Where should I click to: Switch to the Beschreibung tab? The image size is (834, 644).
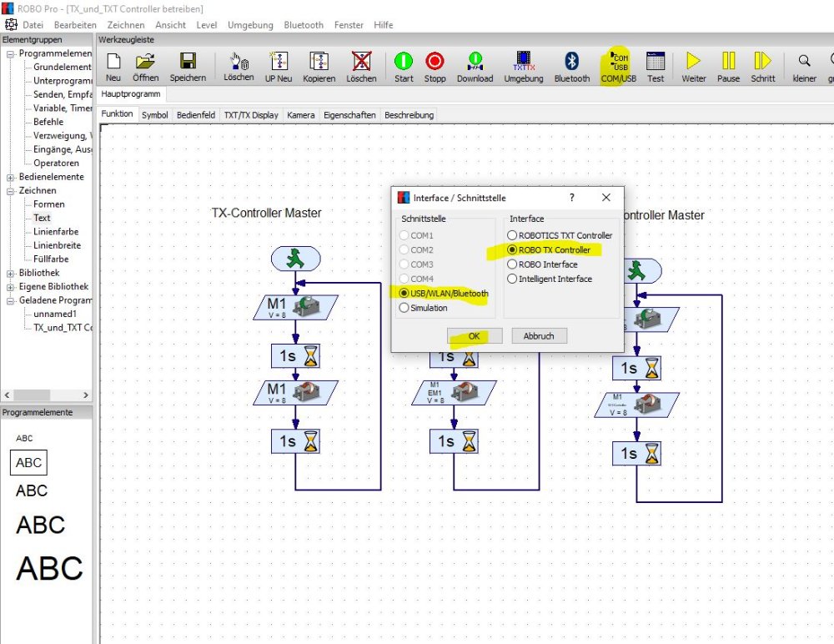(409, 115)
